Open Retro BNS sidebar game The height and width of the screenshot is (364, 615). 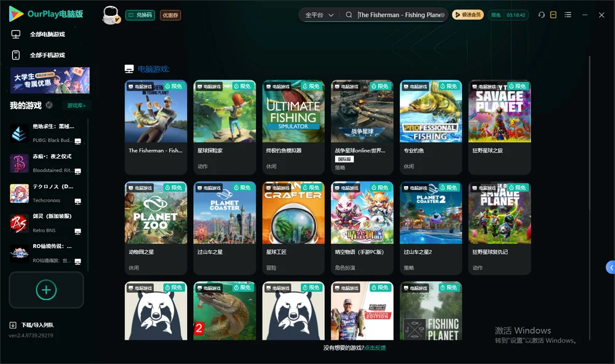coord(46,224)
